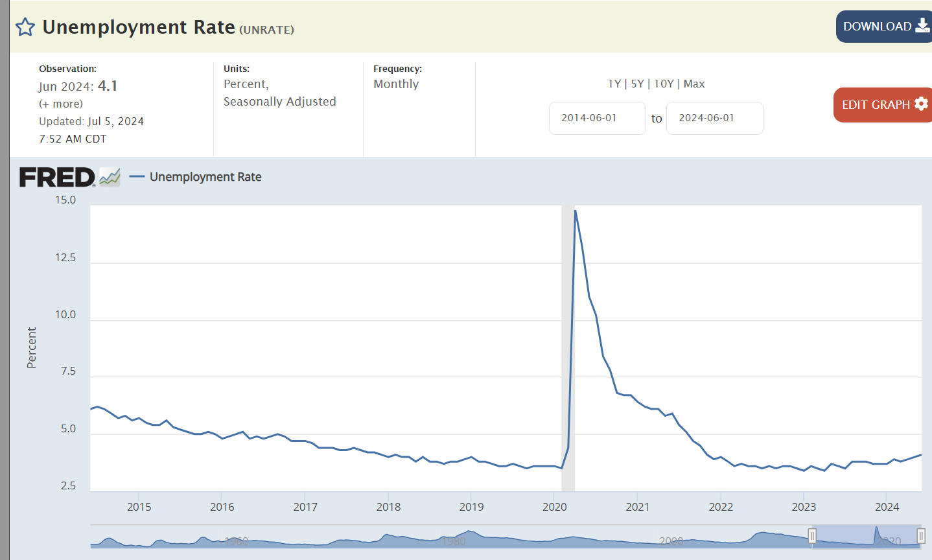The width and height of the screenshot is (932, 560).
Task: Click the end date field 2024-06-01
Action: pyautogui.click(x=714, y=118)
